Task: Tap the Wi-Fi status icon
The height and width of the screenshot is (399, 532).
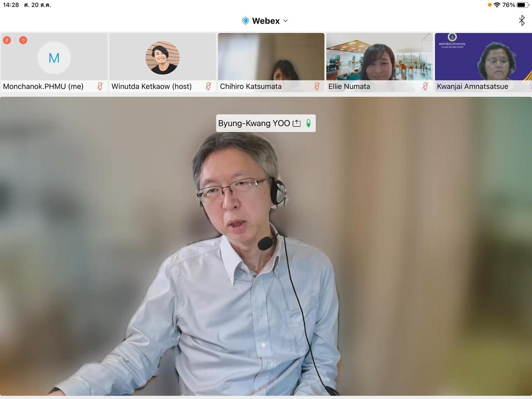Action: click(497, 5)
